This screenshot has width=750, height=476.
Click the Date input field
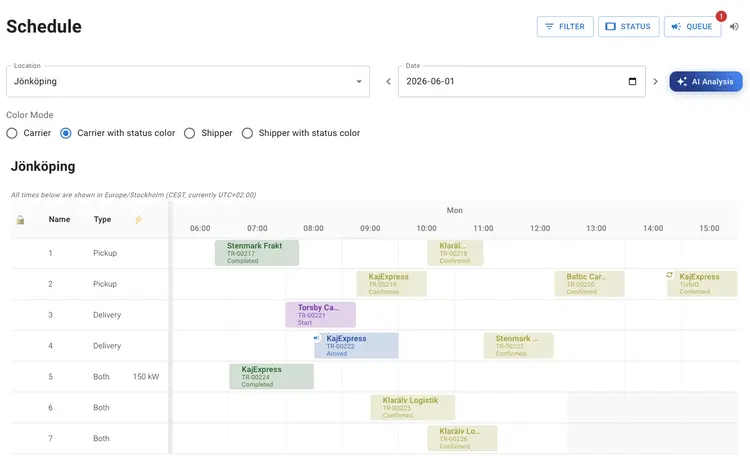click(x=521, y=81)
